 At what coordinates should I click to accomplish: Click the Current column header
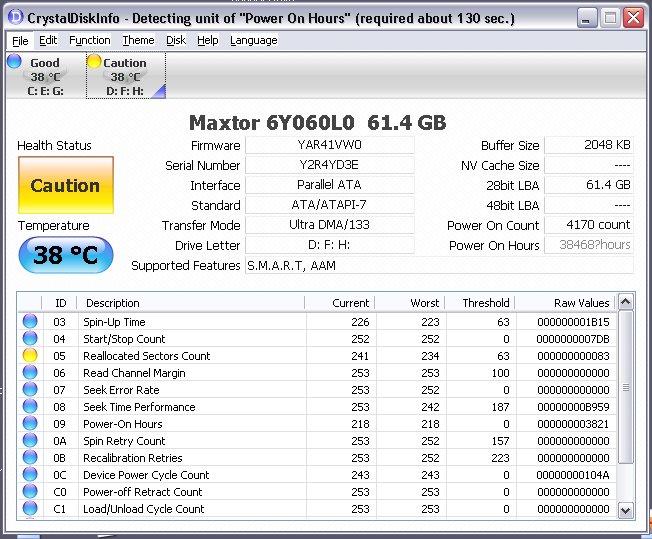coord(340,303)
